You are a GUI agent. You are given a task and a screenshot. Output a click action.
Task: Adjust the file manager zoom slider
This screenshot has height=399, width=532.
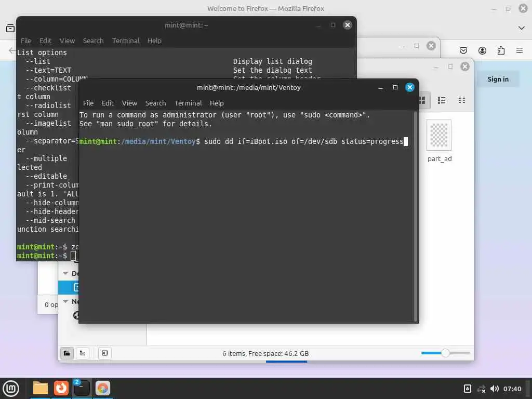click(445, 353)
